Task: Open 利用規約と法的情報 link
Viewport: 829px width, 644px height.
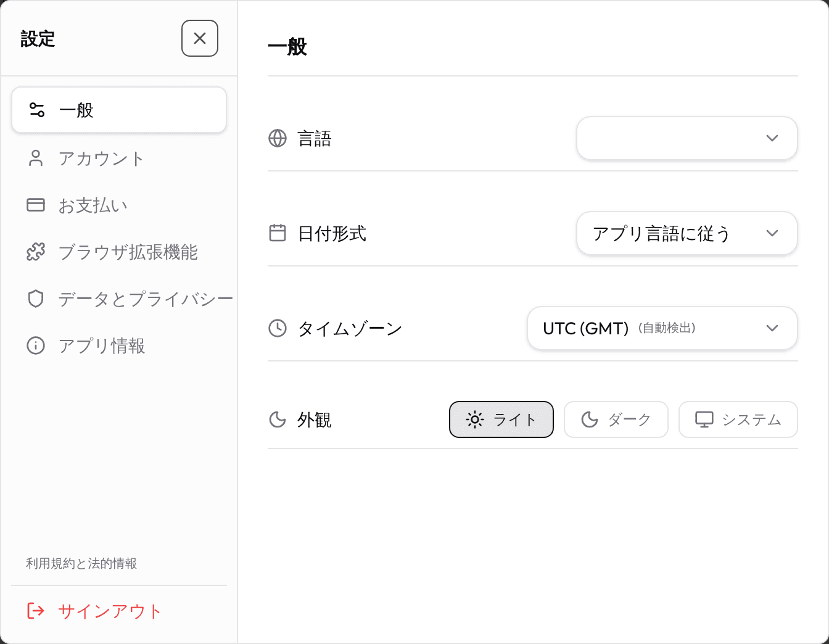Action: tap(81, 563)
